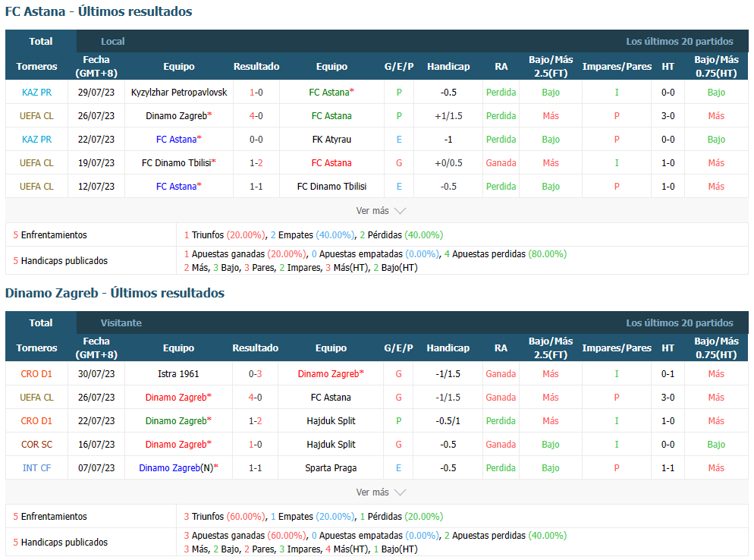Viewport: 754px width, 560px height.
Task: Open INT CF tournament link
Action: point(36,468)
